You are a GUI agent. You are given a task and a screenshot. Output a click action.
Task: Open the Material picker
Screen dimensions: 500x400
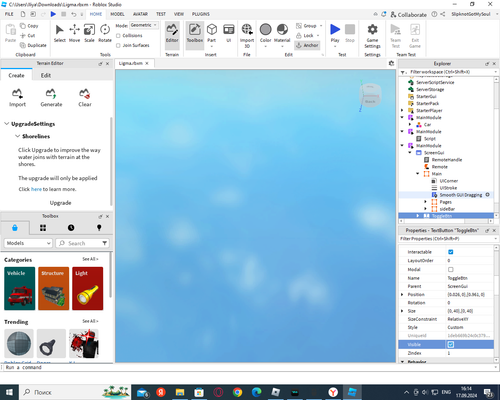point(282,35)
